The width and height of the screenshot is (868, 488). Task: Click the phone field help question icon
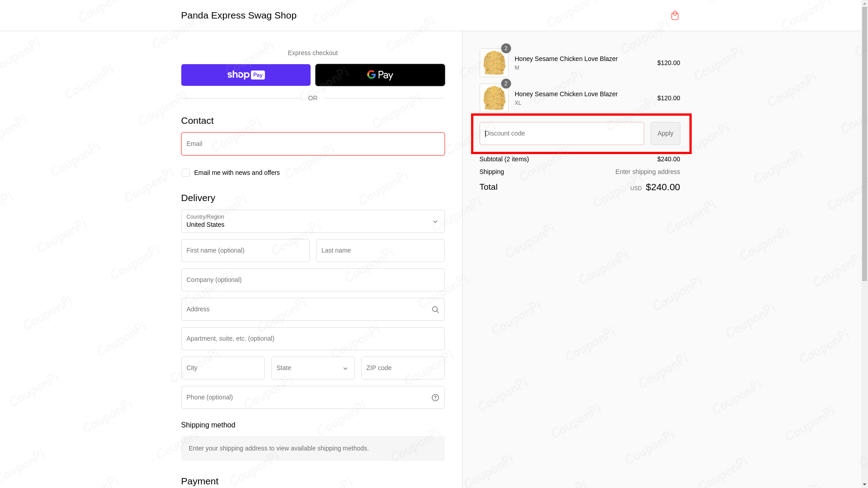pos(435,398)
